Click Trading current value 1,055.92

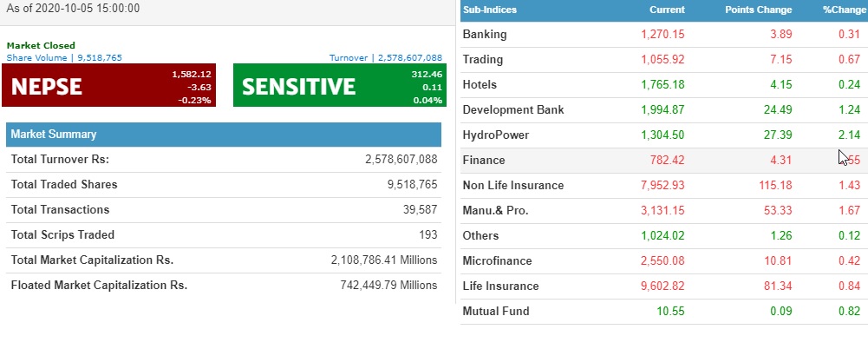[662, 59]
